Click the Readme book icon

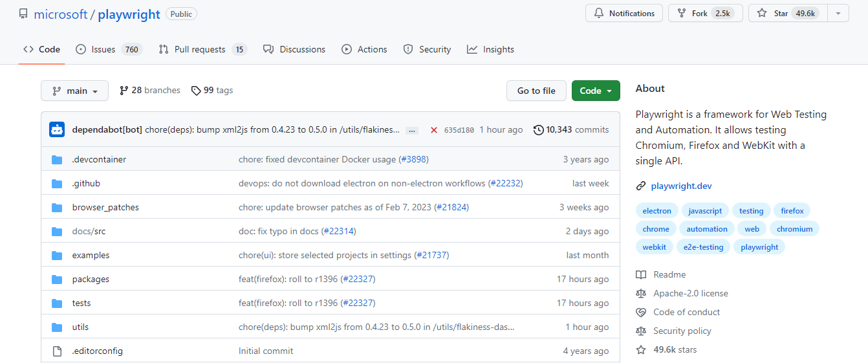(641, 275)
